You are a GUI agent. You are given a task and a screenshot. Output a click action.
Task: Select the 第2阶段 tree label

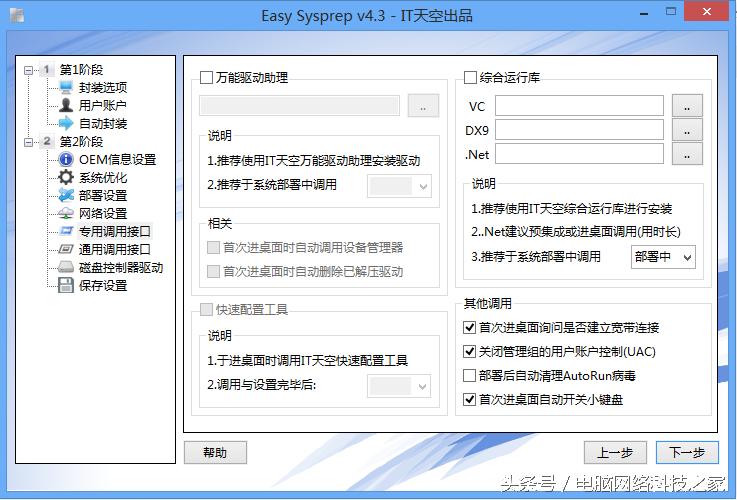point(81,141)
